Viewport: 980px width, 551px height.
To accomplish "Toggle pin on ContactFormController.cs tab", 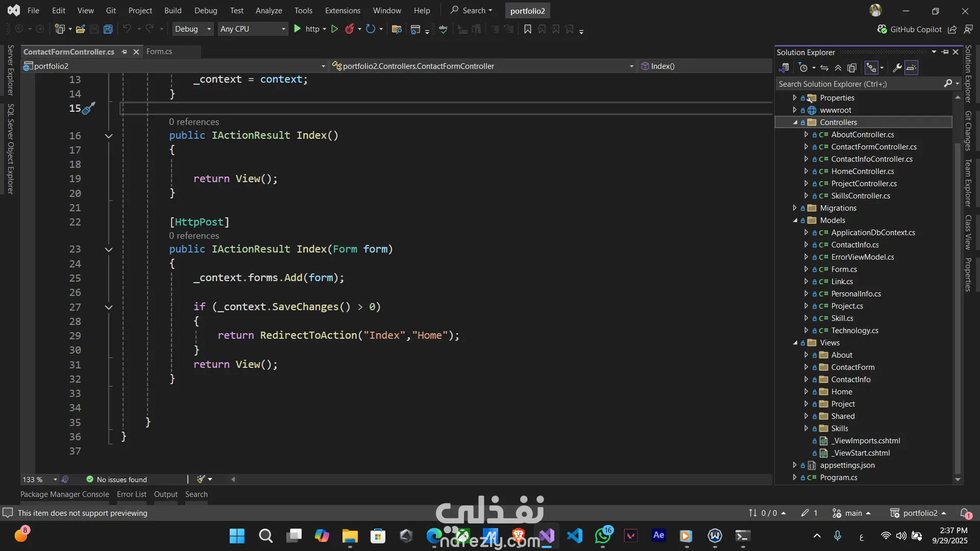I will tap(124, 52).
